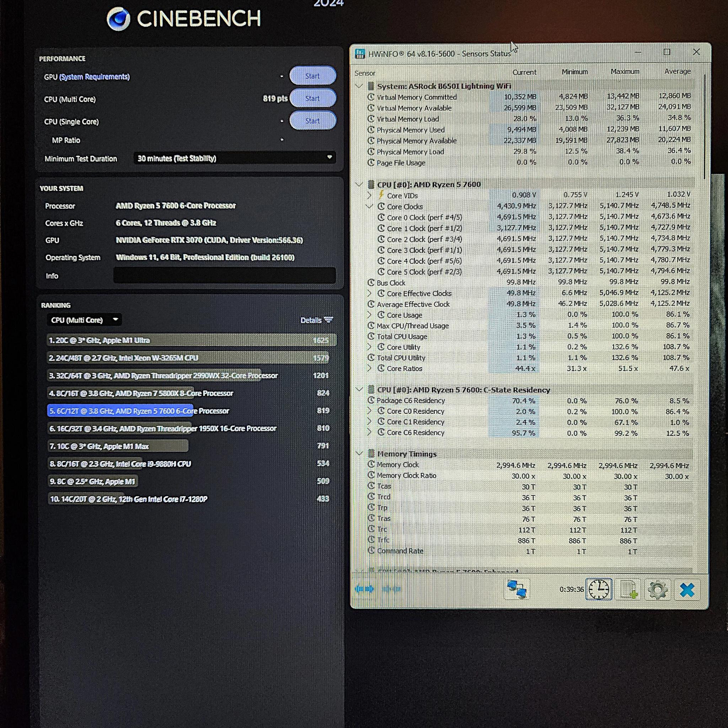Click the sensor icon beside Command Rate

[x=371, y=551]
